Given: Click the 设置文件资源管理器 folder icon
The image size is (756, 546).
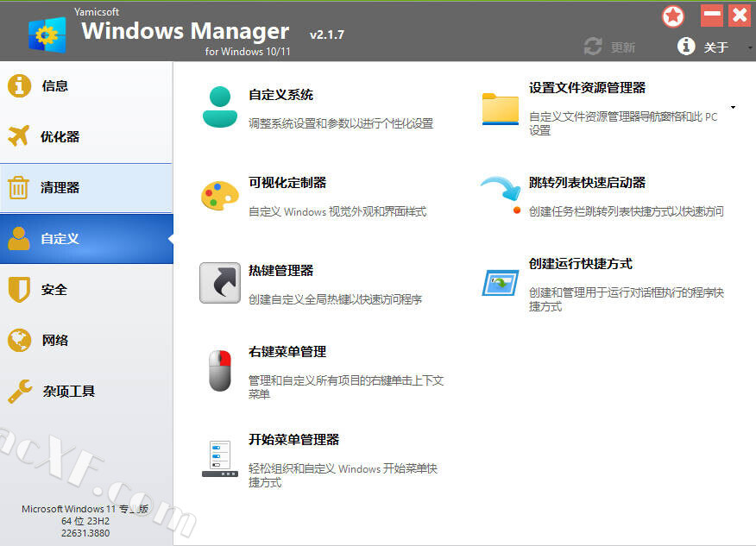Looking at the screenshot, I should pyautogui.click(x=501, y=109).
